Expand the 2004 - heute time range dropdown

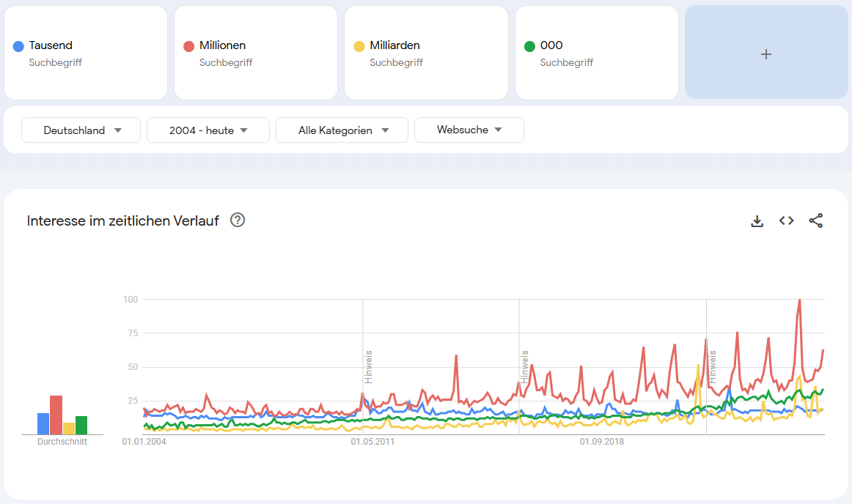coord(208,130)
